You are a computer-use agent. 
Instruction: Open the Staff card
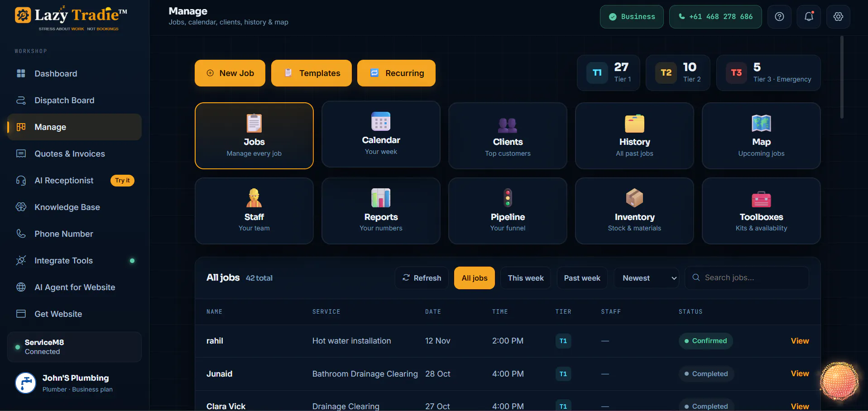254,211
